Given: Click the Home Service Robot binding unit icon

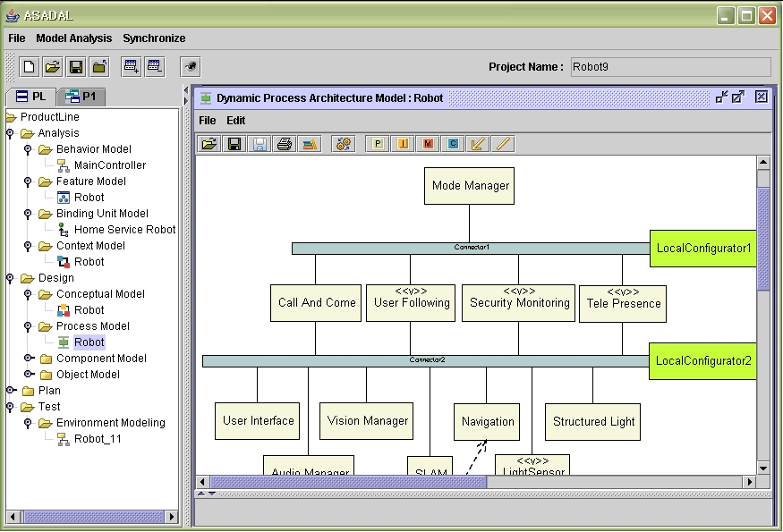Looking at the screenshot, I should (64, 230).
